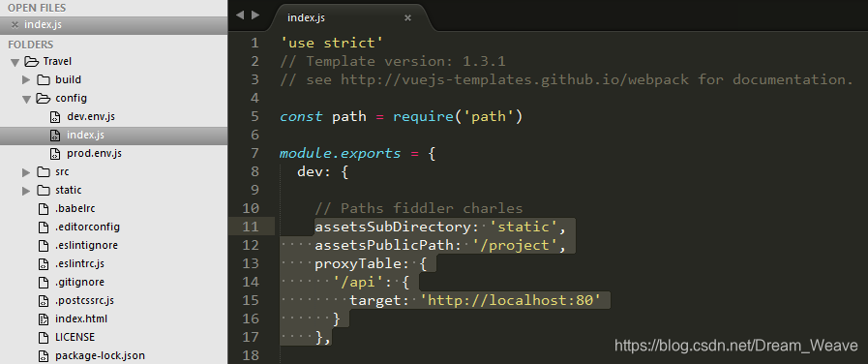Expand the static folder

(26, 191)
